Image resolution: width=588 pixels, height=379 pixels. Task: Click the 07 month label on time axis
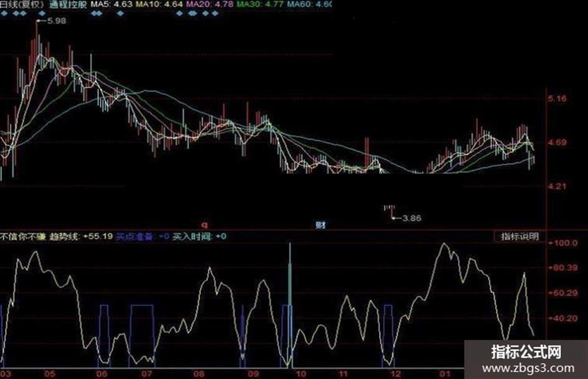(x=147, y=374)
